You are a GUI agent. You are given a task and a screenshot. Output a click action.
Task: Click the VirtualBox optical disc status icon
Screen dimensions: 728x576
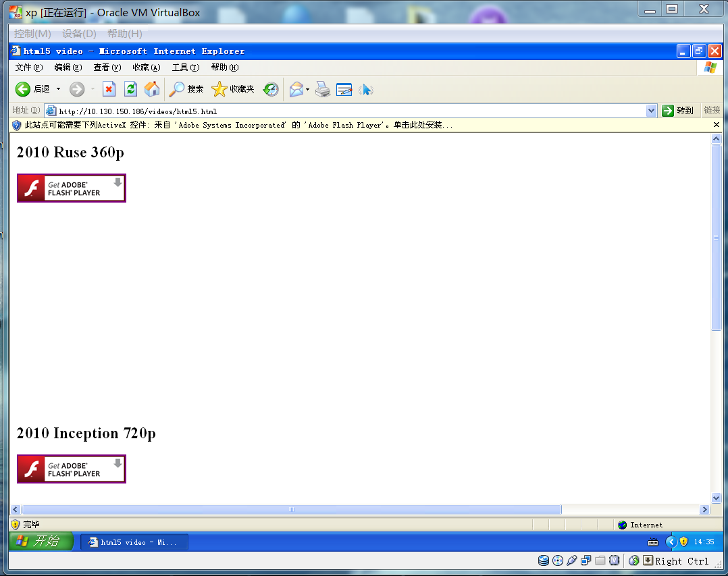click(558, 560)
